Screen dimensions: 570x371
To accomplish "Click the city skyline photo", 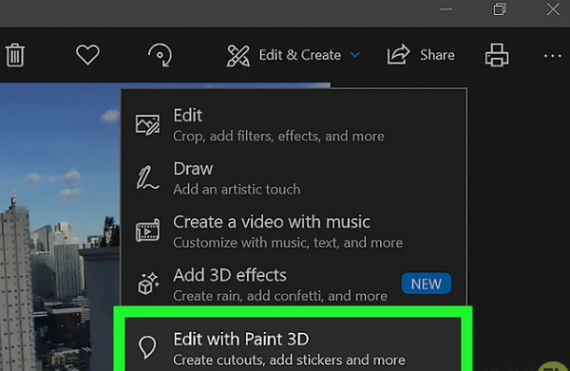I will tap(60, 227).
